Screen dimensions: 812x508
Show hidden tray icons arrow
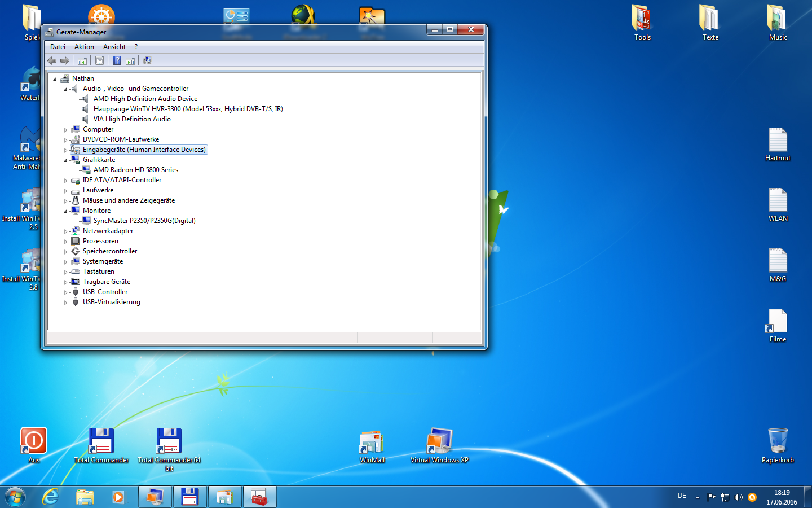[x=698, y=497]
